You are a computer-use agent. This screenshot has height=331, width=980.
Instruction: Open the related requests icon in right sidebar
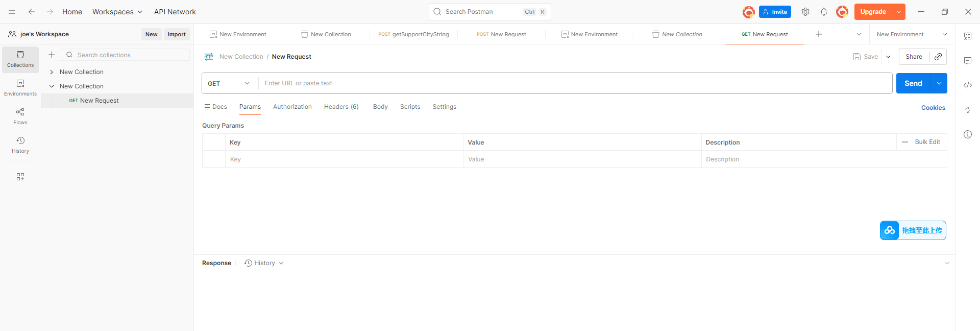[968, 110]
